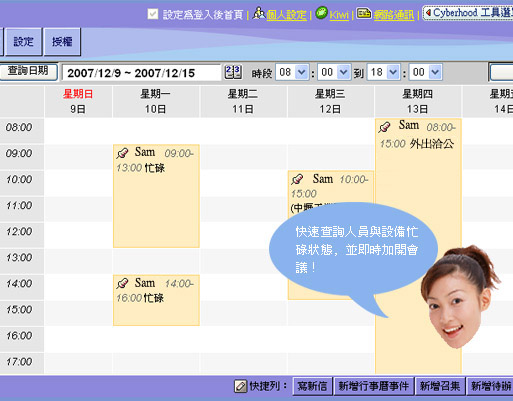This screenshot has height=401, width=513.
Task: Click the 12:00 time row label
Action: (x=19, y=231)
